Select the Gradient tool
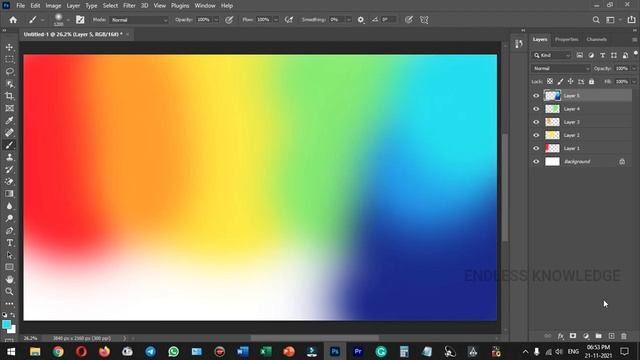 9,194
